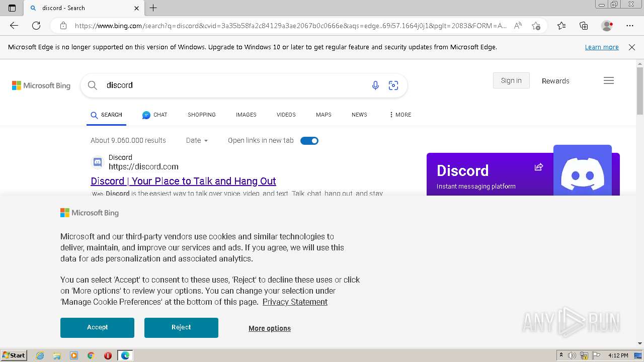Open tab actions menu icon
This screenshot has height=362, width=644.
(x=12, y=8)
